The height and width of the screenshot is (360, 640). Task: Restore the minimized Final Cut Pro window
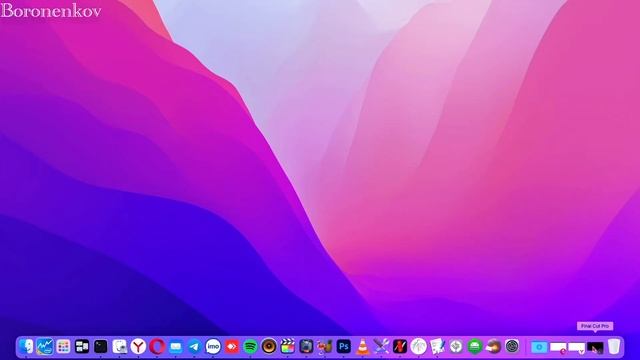pos(595,347)
